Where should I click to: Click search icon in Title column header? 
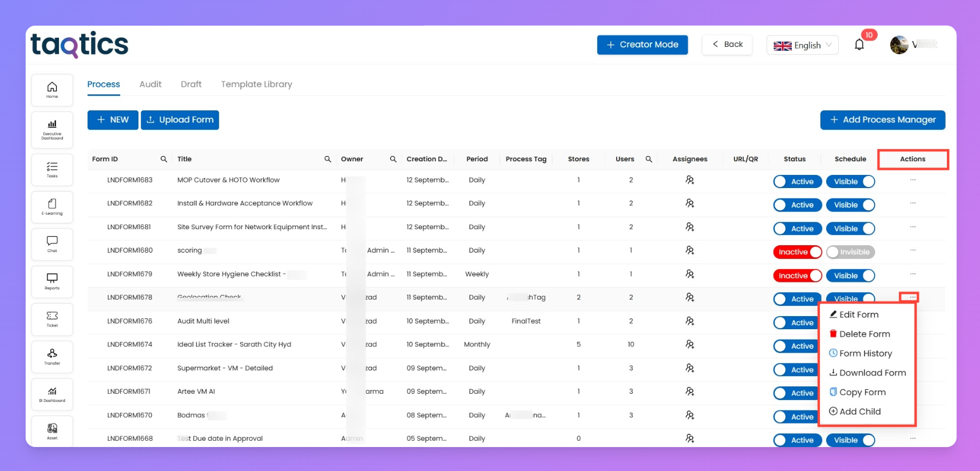pyautogui.click(x=328, y=159)
